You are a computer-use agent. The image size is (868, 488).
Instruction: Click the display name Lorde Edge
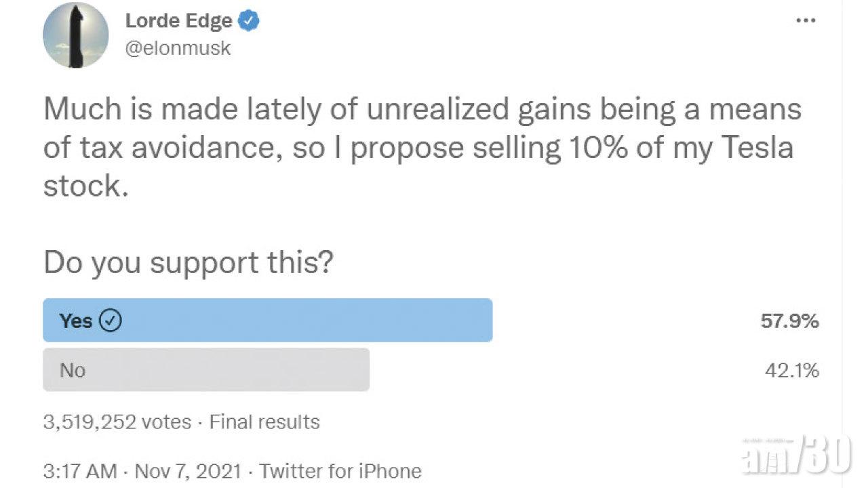[178, 20]
